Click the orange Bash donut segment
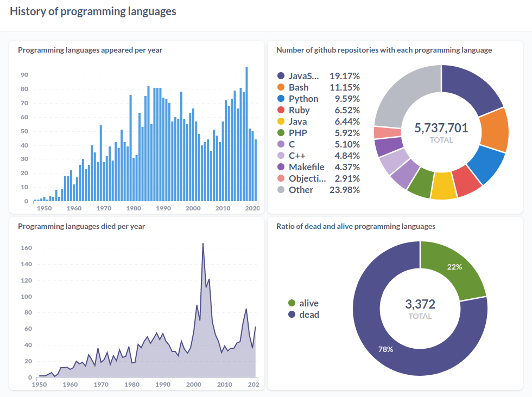Viewport: 532px width, 397px height. 494,131
